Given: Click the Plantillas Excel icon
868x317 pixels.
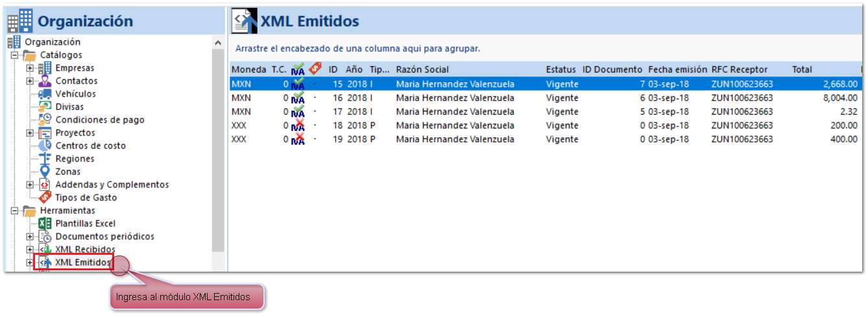Looking at the screenshot, I should coord(45,224).
